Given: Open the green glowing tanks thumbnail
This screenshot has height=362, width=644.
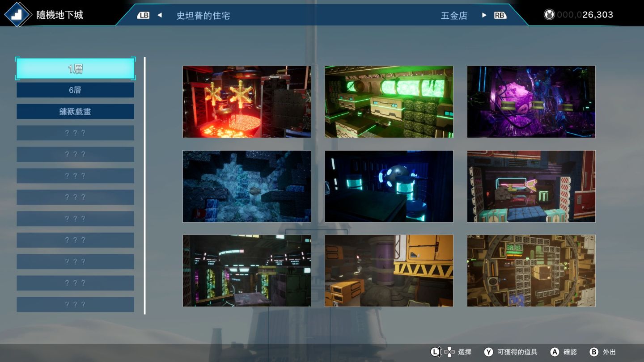Looking at the screenshot, I should (x=389, y=102).
